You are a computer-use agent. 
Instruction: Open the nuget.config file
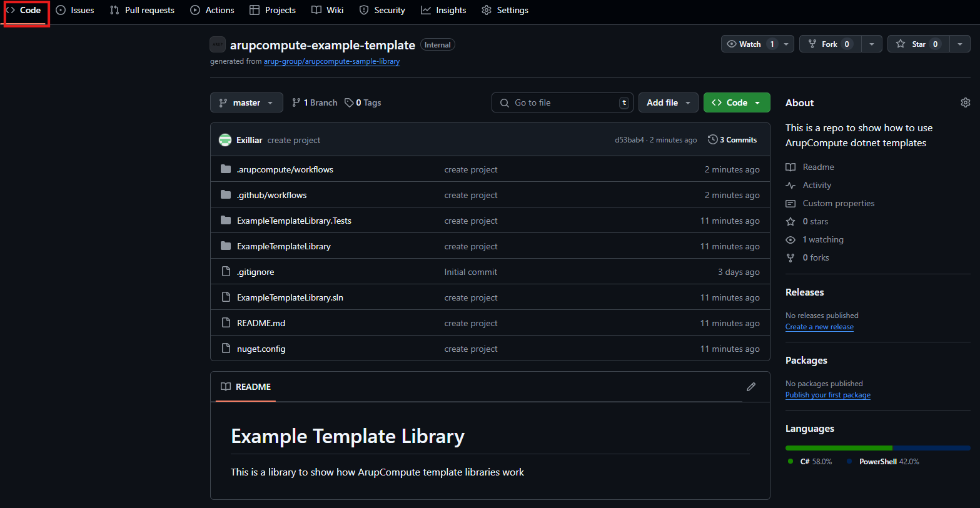tap(261, 349)
